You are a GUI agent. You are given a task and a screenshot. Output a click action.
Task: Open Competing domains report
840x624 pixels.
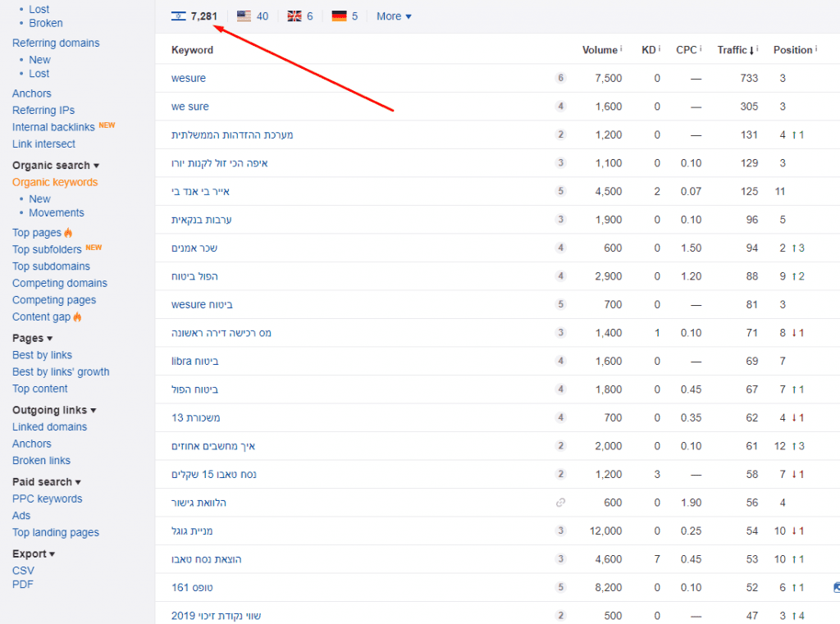click(59, 283)
